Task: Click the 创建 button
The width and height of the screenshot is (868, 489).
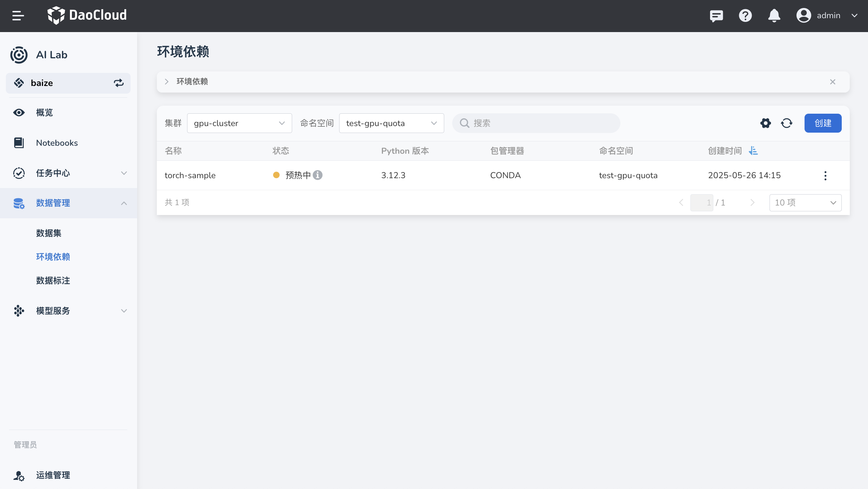Action: pyautogui.click(x=823, y=123)
